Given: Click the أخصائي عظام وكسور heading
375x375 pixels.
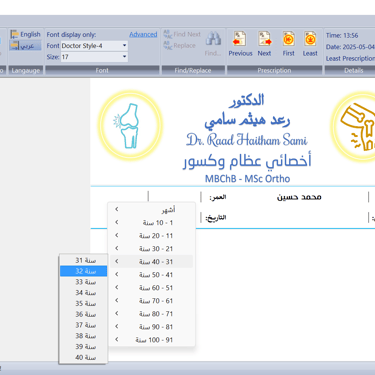Looking at the screenshot, I should 247,161.
